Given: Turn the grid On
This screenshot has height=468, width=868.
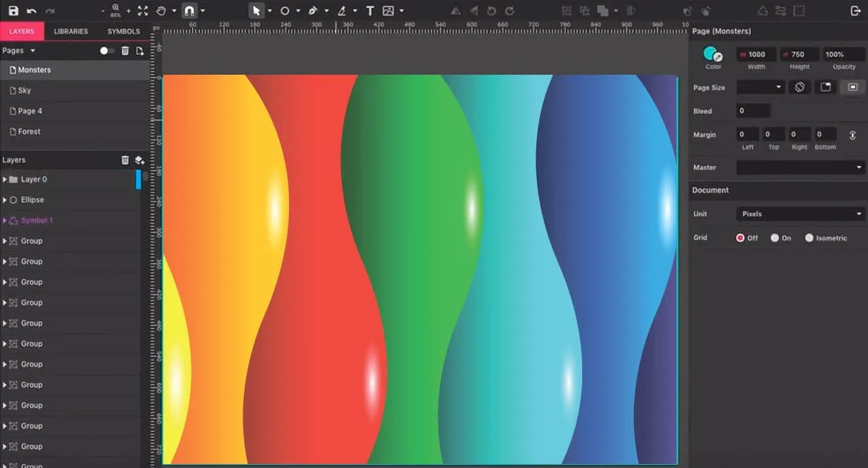Looking at the screenshot, I should (775, 238).
